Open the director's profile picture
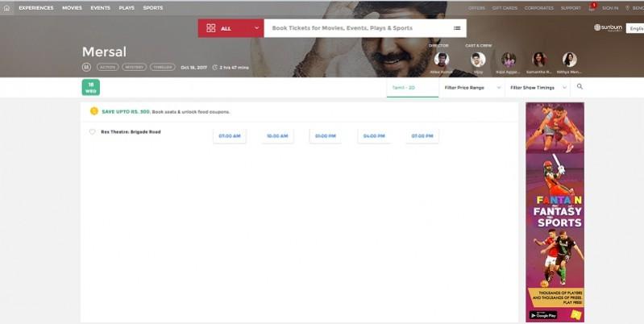This screenshot has height=324, width=644. click(x=442, y=60)
